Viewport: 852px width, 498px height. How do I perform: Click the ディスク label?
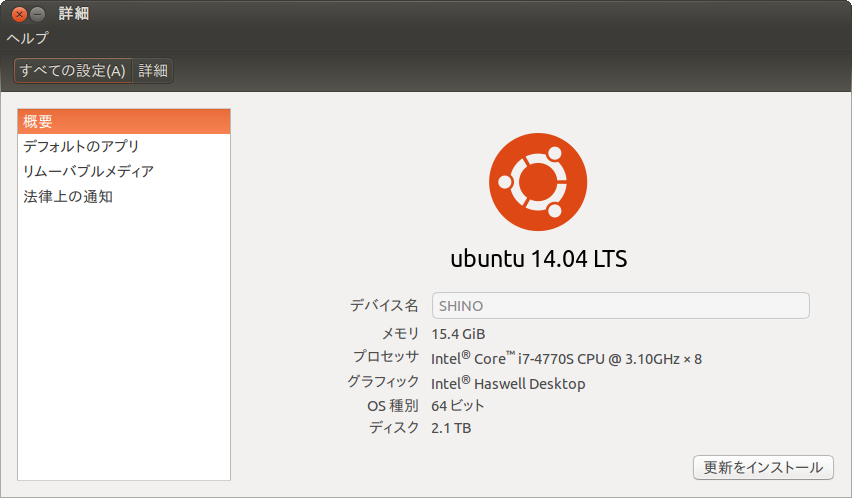click(x=394, y=428)
